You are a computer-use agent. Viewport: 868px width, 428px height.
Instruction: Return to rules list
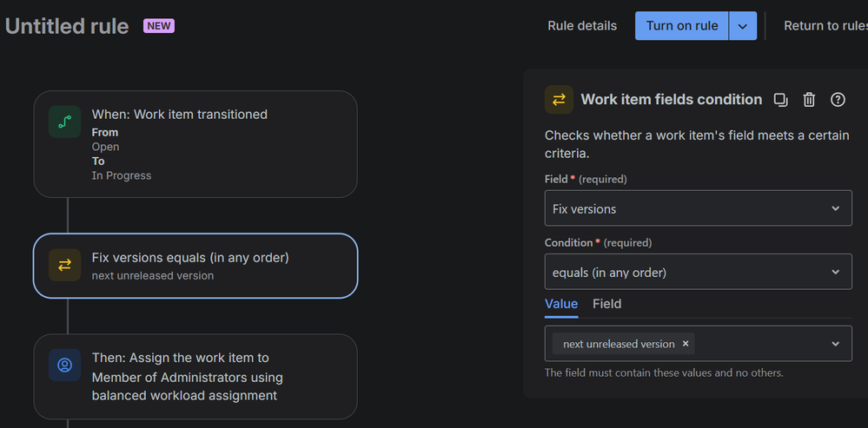(x=826, y=26)
